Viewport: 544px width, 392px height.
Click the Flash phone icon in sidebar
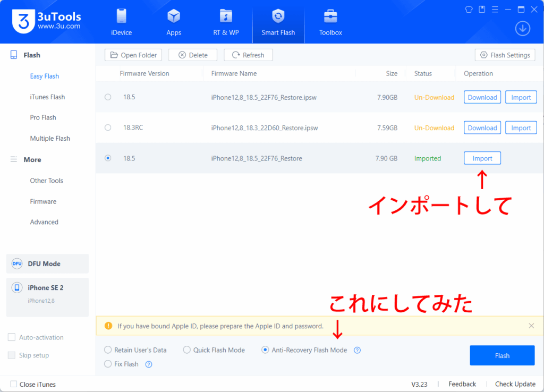[14, 55]
